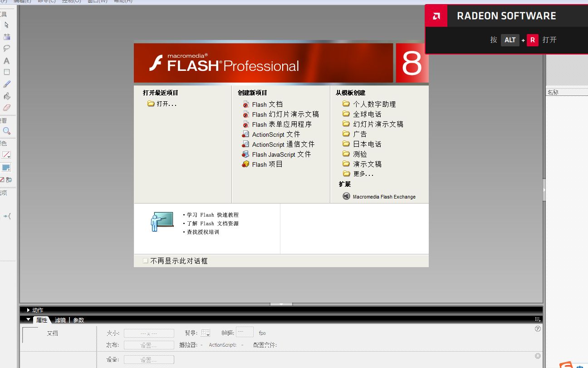
Task: Check 不再显示此对话框 checkbox
Action: coord(146,261)
